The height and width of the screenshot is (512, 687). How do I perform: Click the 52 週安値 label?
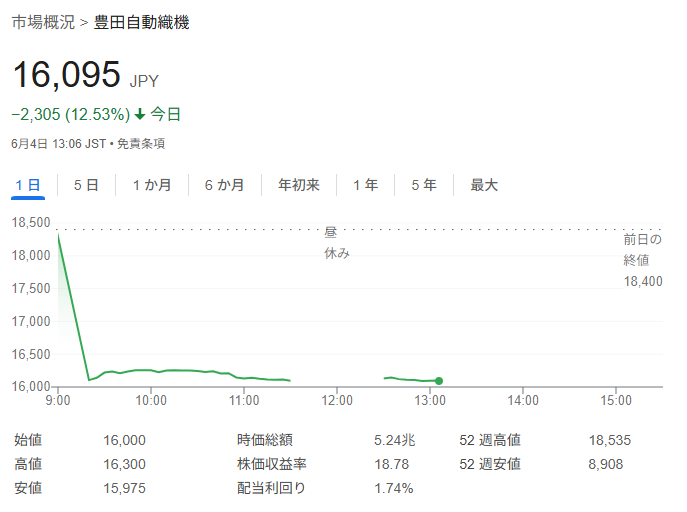point(490,464)
